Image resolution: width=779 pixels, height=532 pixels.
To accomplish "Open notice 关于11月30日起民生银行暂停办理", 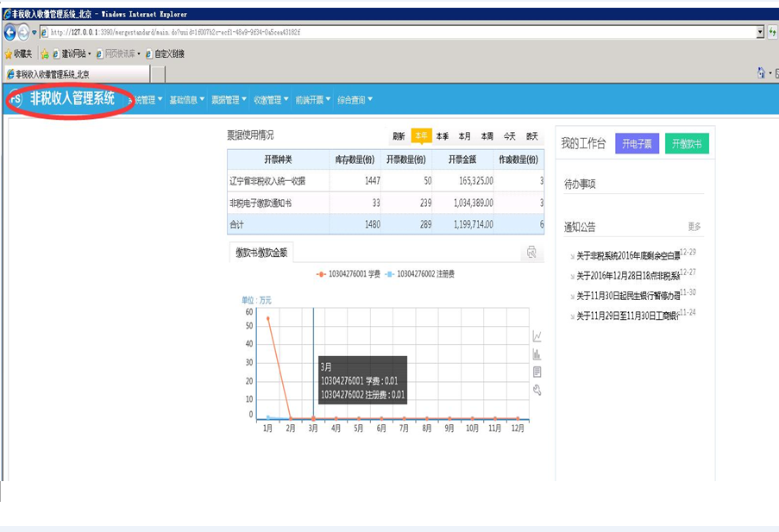I will 628,296.
